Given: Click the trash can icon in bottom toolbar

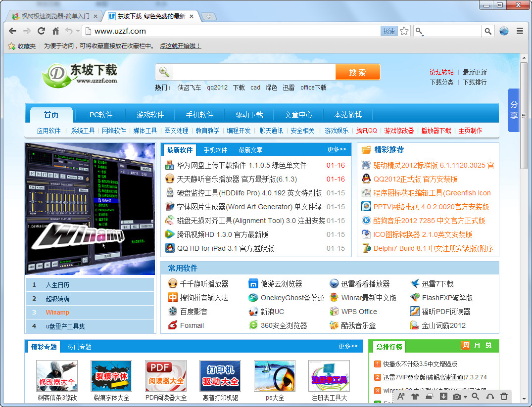Looking at the screenshot, I should pyautogui.click(x=504, y=396).
